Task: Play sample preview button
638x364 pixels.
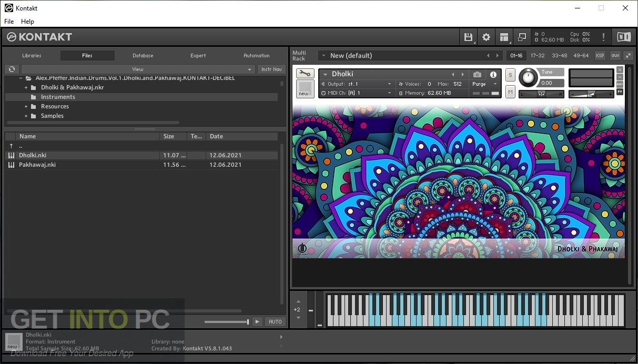Action: pos(257,321)
